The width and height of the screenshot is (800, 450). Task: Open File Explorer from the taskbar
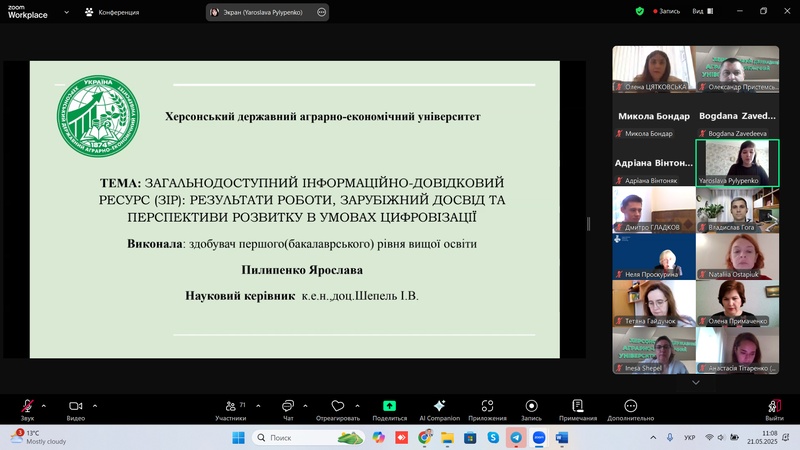click(x=447, y=438)
